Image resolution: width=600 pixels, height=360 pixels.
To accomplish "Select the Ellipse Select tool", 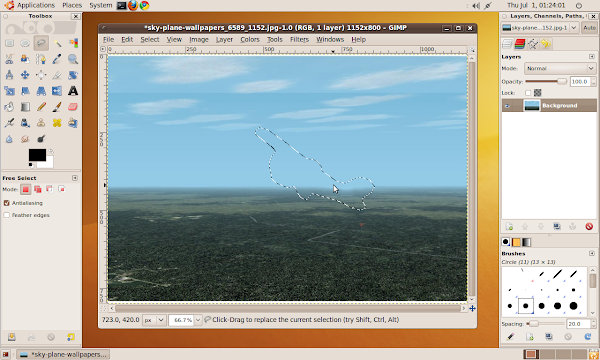I will tap(25, 43).
